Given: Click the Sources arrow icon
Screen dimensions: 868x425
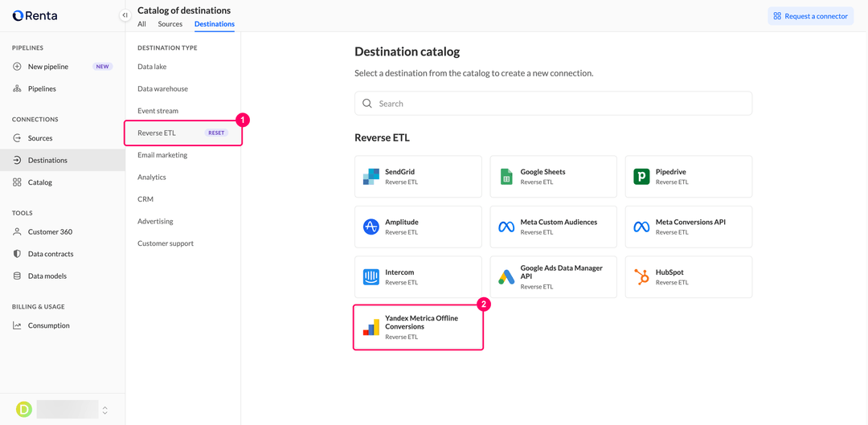Looking at the screenshot, I should (17, 138).
